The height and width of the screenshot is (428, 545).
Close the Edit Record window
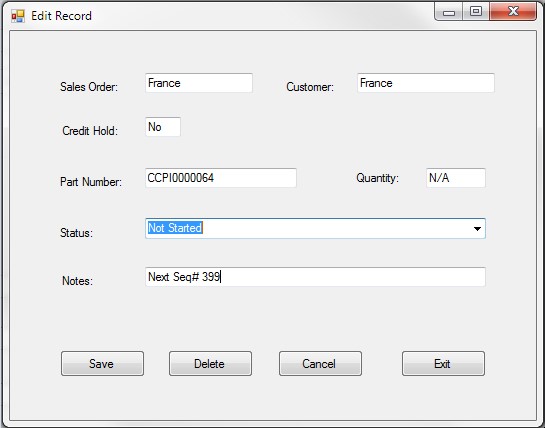[513, 12]
